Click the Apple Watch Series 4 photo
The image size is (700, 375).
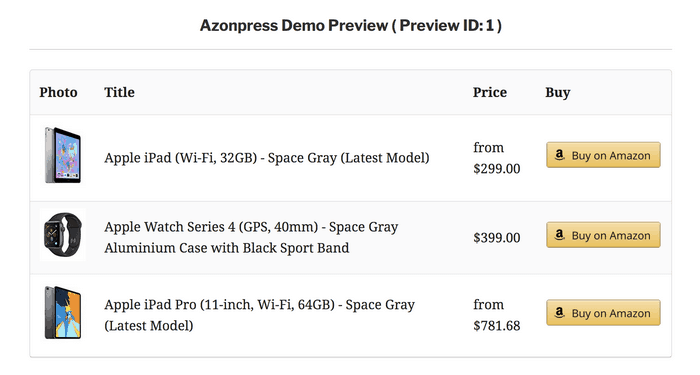point(62,234)
